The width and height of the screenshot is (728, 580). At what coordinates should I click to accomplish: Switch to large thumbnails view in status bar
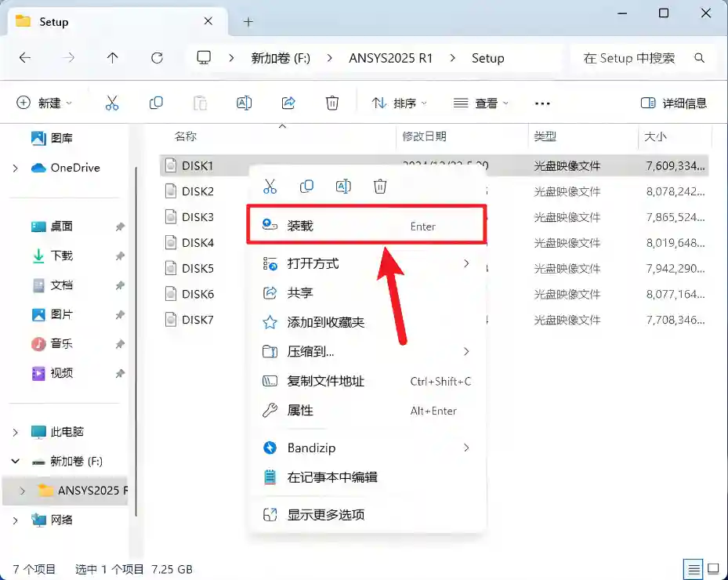(x=713, y=569)
